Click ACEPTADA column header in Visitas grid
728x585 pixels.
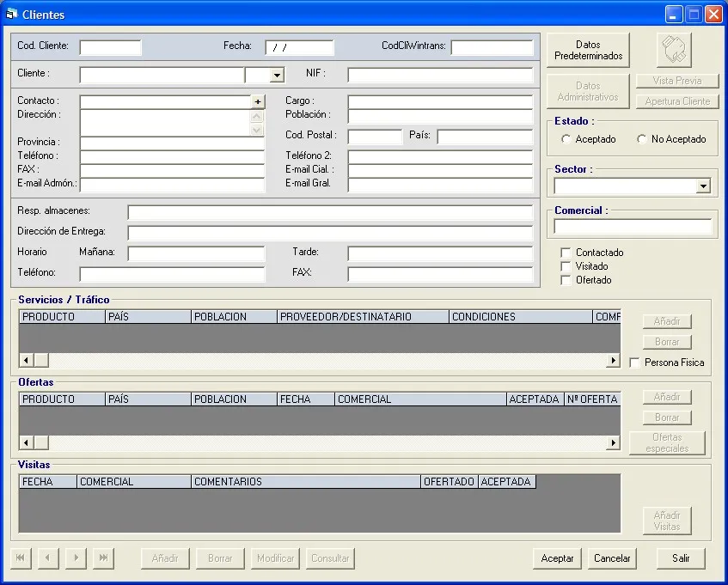click(507, 482)
